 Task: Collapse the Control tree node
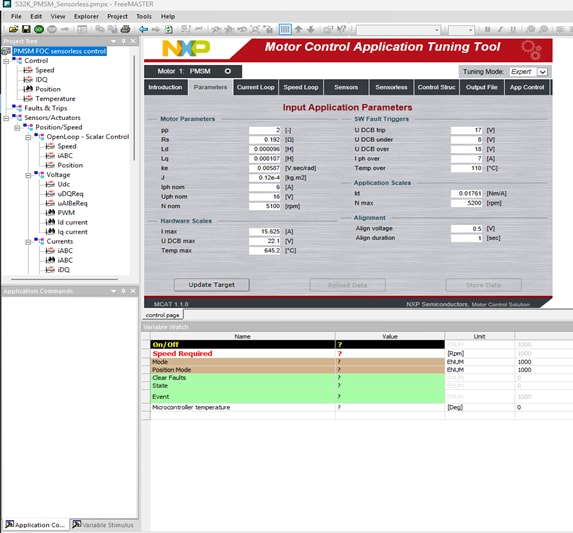click(6, 61)
